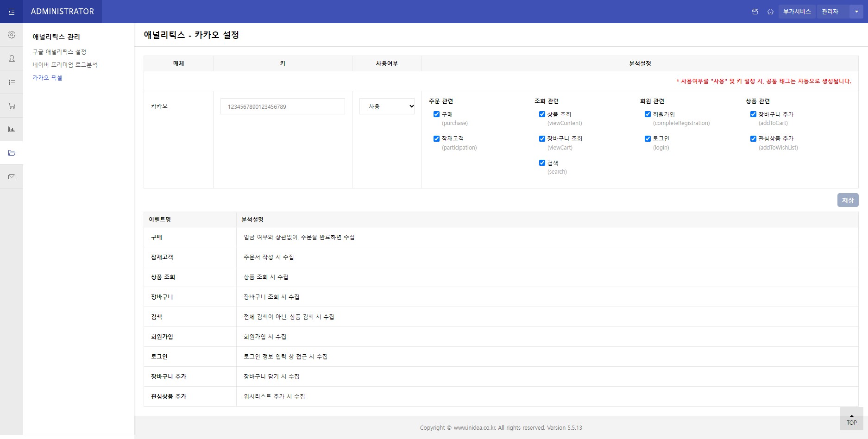Click the home icon in top bar
The image size is (868, 439).
(770, 12)
